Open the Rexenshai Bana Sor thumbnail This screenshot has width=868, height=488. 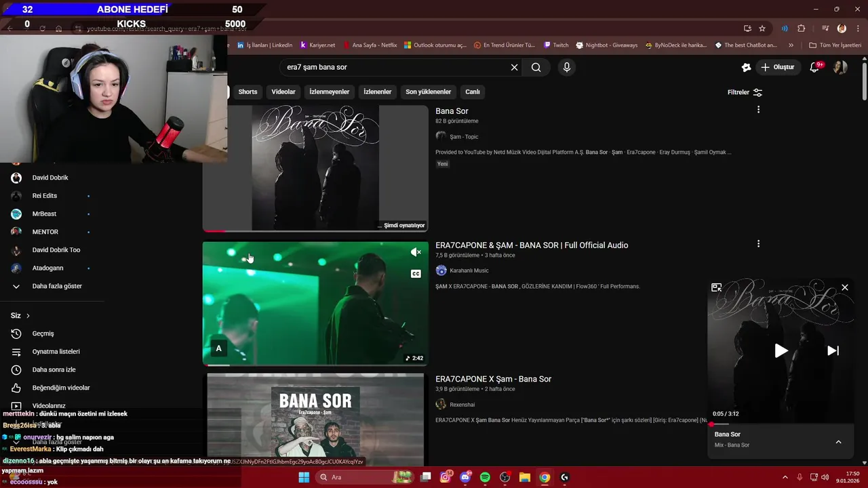[315, 419]
